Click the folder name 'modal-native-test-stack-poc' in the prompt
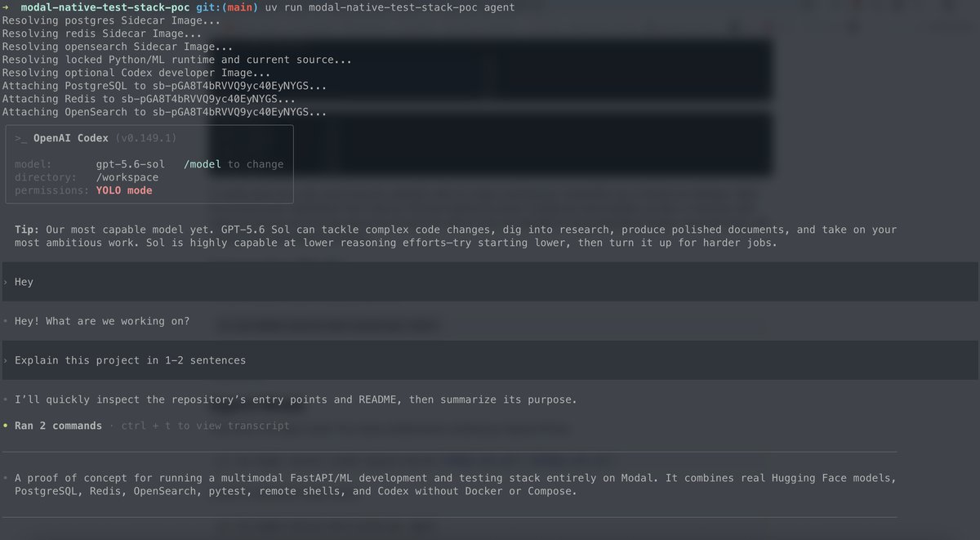Image resolution: width=980 pixels, height=540 pixels. (x=105, y=7)
